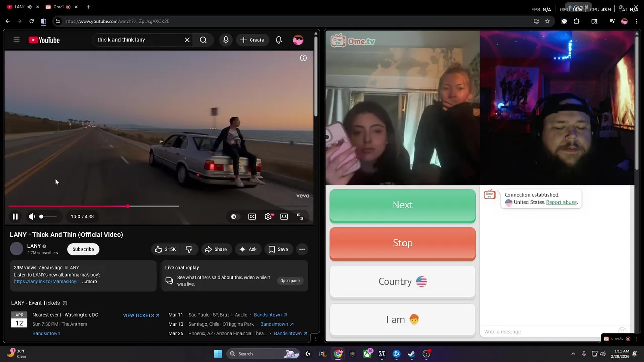Open the media controls music-note icon
644x362 pixels.
point(612,21)
